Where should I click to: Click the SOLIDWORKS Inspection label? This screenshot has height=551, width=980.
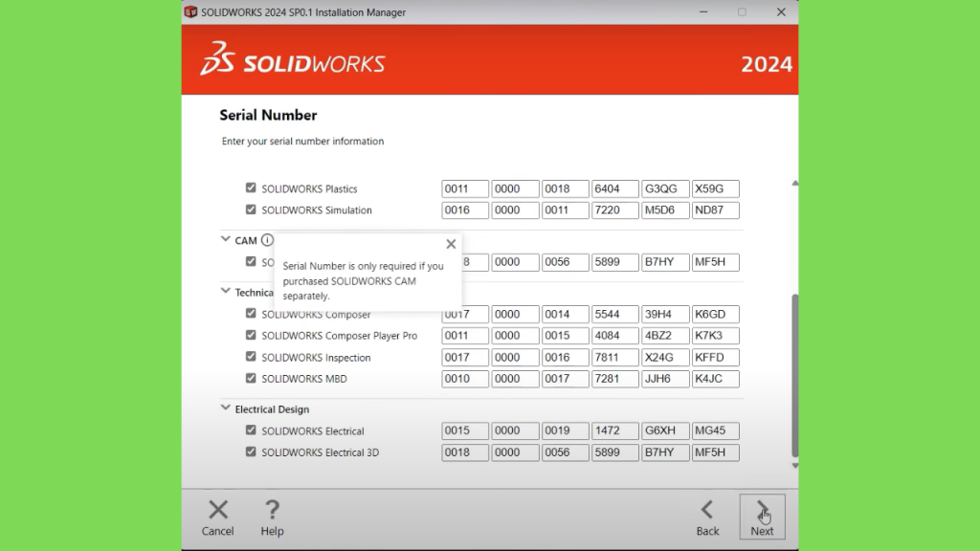316,358
